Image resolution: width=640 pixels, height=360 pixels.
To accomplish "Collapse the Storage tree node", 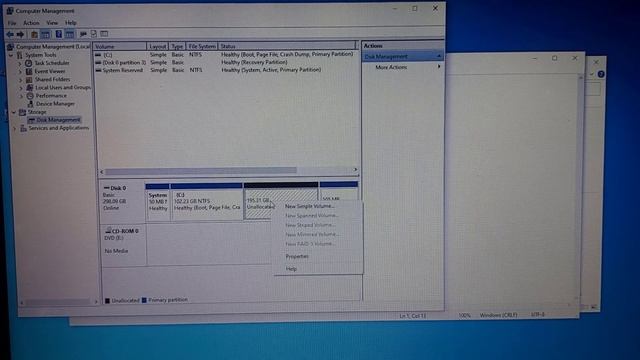I will [14, 112].
